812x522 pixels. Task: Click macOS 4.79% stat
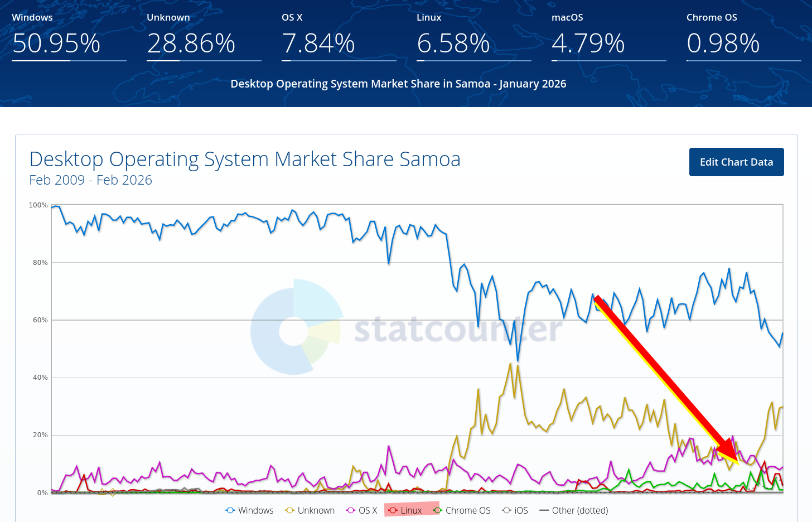click(x=588, y=43)
